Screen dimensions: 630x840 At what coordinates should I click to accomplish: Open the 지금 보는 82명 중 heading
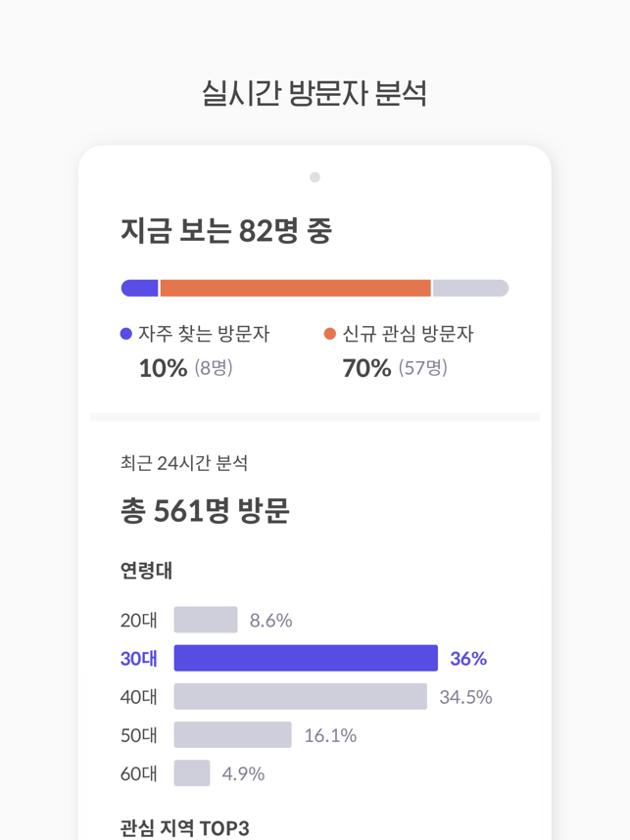(x=226, y=231)
